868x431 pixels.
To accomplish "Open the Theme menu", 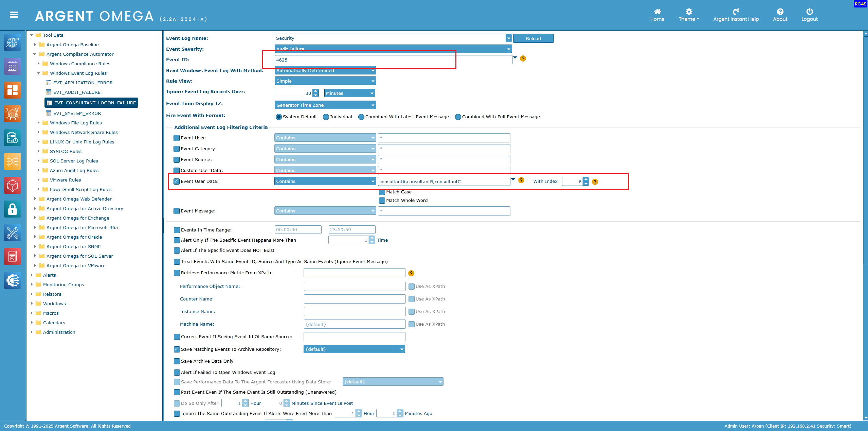I will [689, 15].
